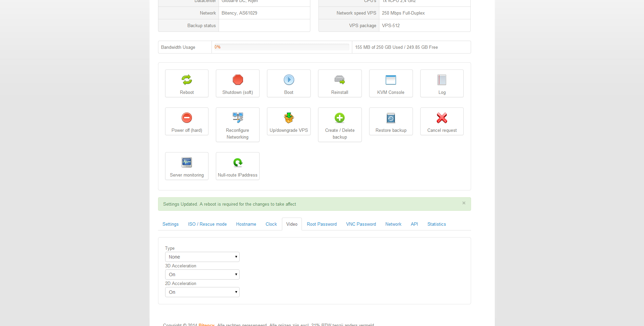This screenshot has height=326, width=644.
Task: Expand the video Type dropdown
Action: click(x=202, y=257)
